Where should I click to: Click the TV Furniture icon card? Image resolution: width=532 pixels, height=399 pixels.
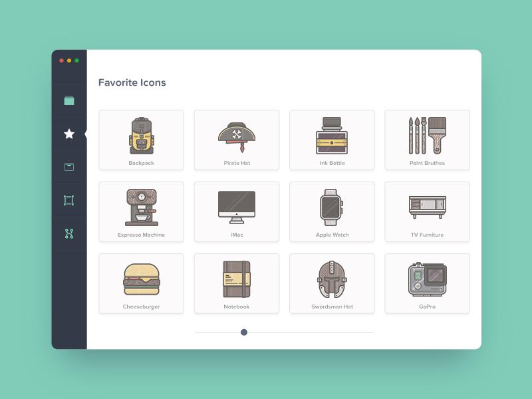point(427,211)
